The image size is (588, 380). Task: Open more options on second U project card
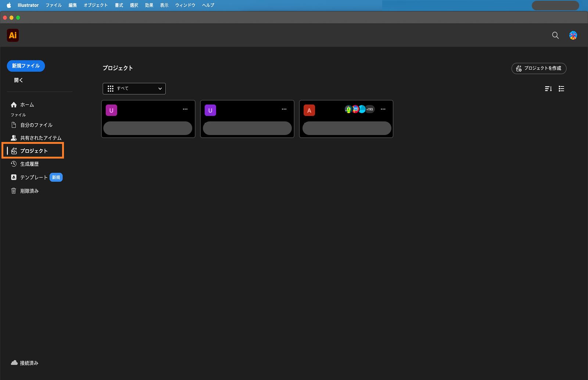(x=284, y=109)
